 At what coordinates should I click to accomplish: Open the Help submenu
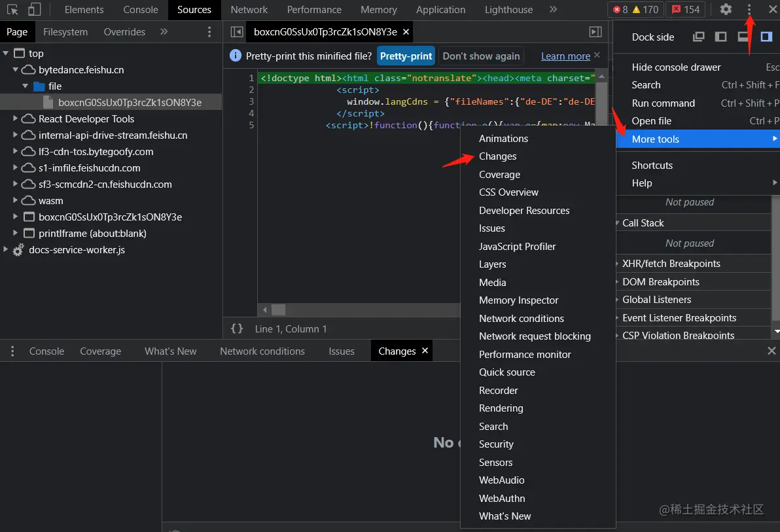[698, 183]
